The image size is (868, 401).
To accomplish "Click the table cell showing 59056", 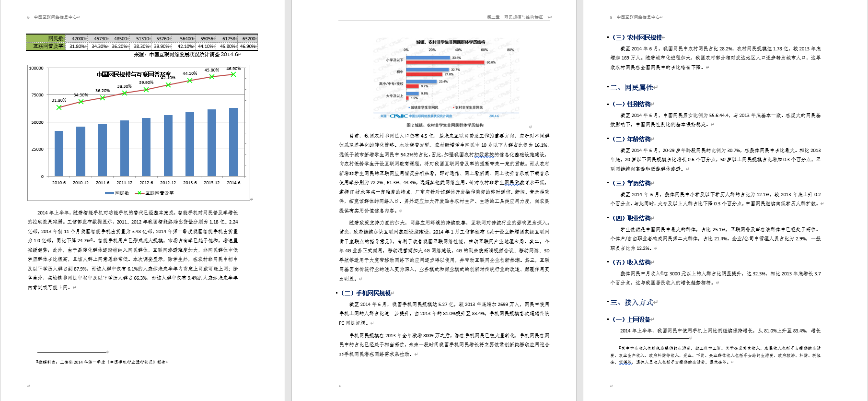I will click(x=206, y=38).
